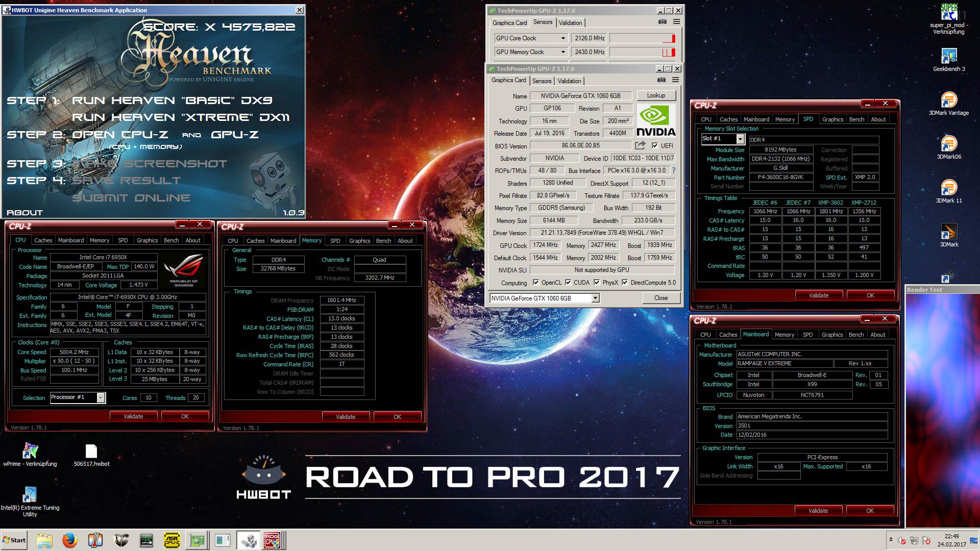Open the Geekbench 3 desktop icon

pos(949,60)
